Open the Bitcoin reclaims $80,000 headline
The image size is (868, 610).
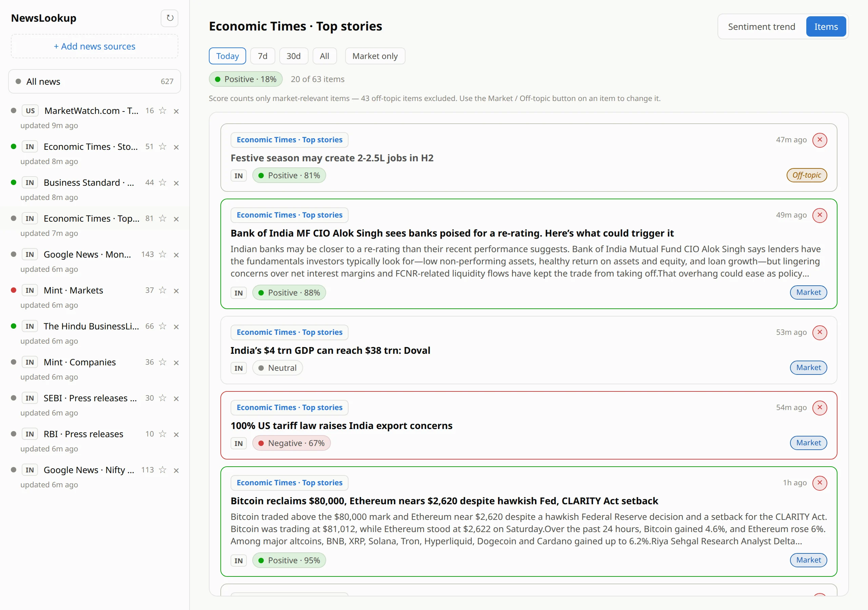(444, 501)
